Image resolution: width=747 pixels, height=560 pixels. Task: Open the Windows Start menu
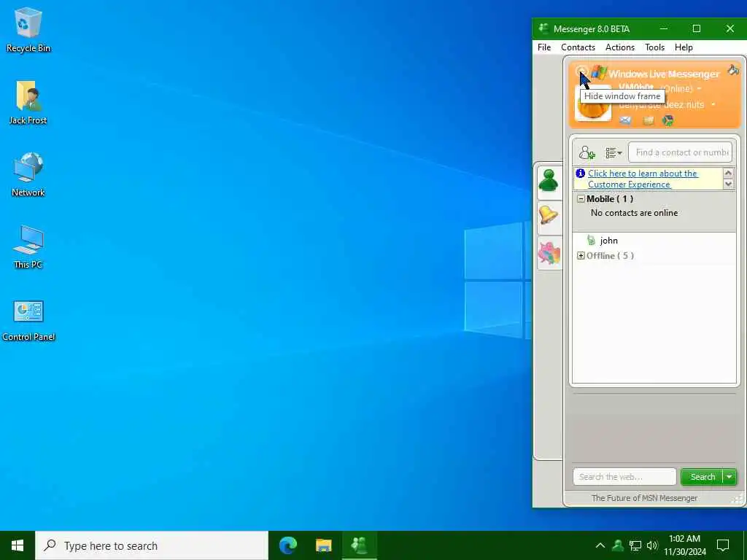point(18,545)
